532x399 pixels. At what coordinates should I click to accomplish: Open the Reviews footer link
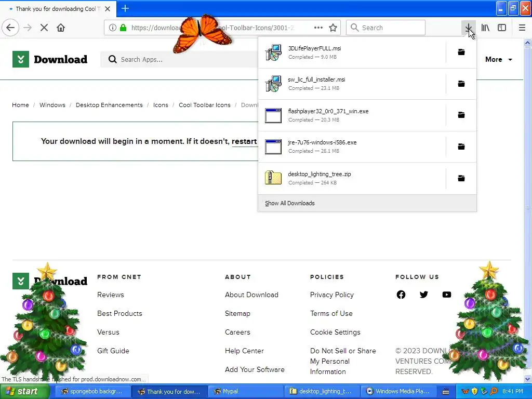coord(111,295)
